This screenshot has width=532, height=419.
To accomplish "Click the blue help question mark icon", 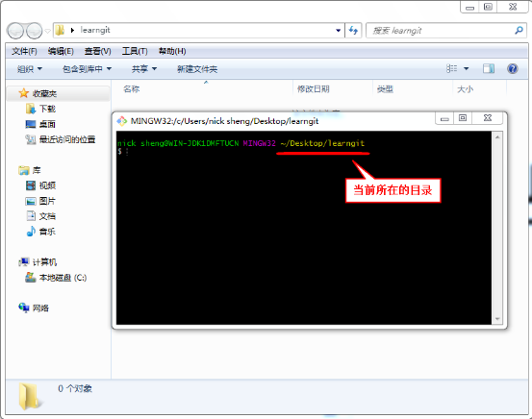I will (x=513, y=69).
